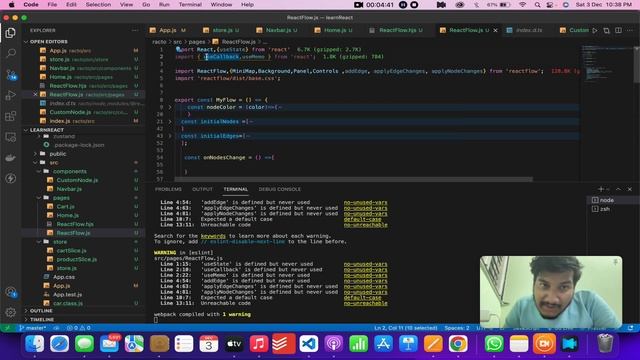Switch to the App.js editor tab
This screenshot has width=640, height=360.
pos(168,30)
